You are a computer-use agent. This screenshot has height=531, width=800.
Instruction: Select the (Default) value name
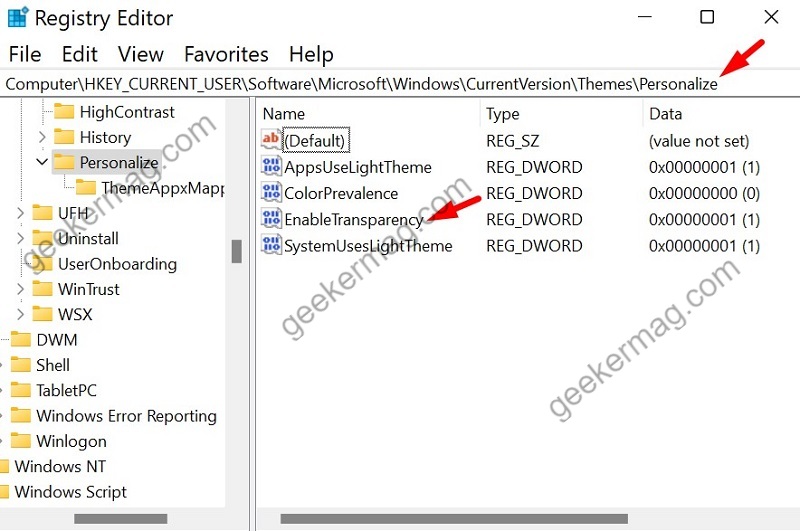pyautogui.click(x=315, y=140)
